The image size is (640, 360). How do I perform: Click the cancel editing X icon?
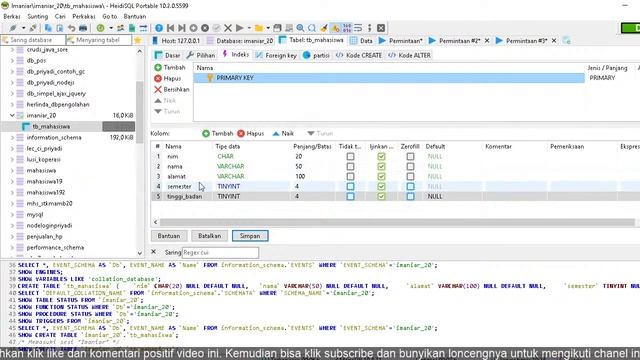(228, 28)
